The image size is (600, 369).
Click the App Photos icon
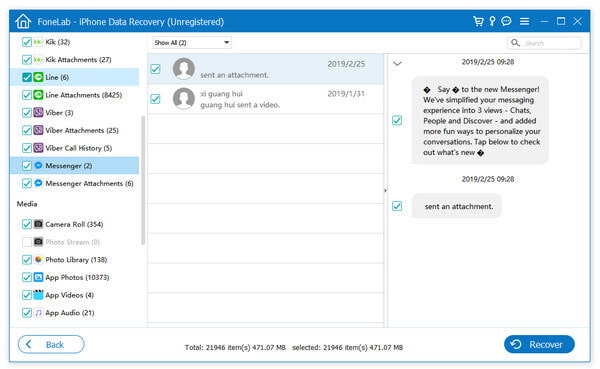click(x=38, y=277)
